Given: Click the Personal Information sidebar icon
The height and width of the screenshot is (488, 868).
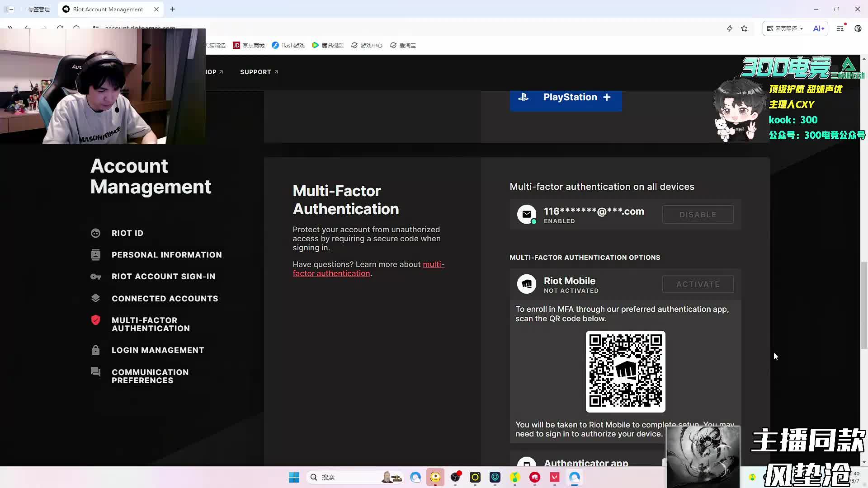Looking at the screenshot, I should click(95, 255).
